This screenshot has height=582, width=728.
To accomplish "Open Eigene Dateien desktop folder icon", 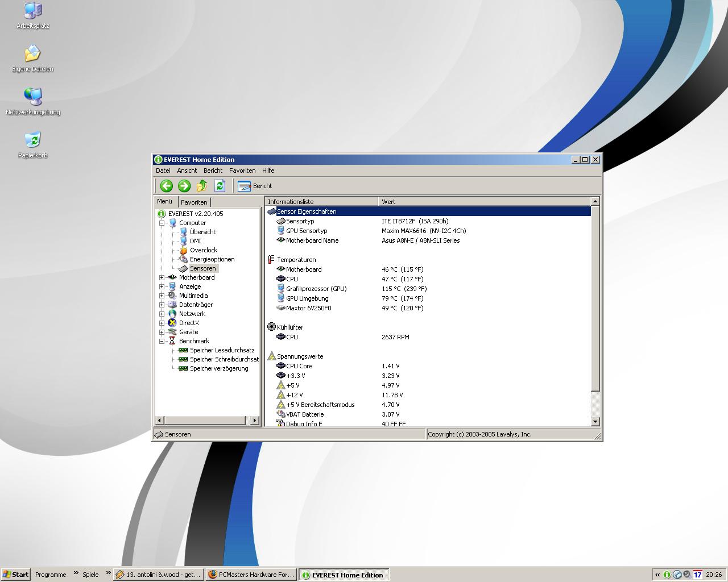I will [x=33, y=54].
